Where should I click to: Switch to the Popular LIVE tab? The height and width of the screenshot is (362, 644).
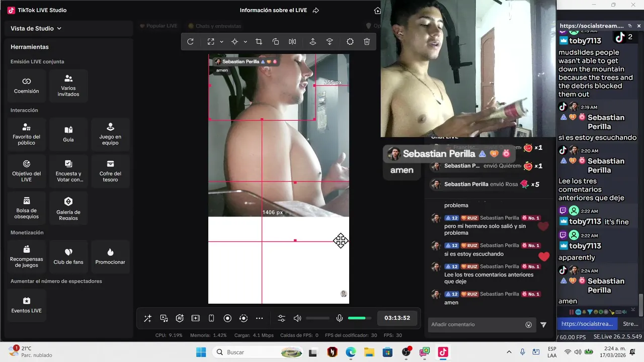click(x=158, y=26)
